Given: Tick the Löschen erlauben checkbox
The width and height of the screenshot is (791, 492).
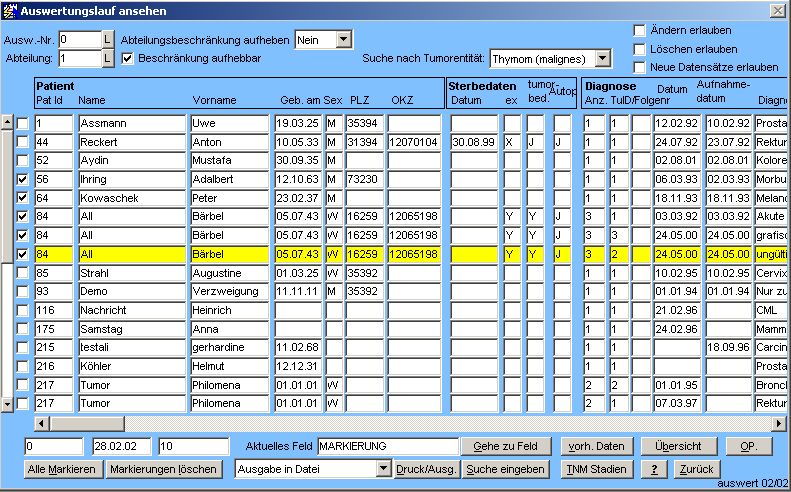Looking at the screenshot, I should coord(639,48).
